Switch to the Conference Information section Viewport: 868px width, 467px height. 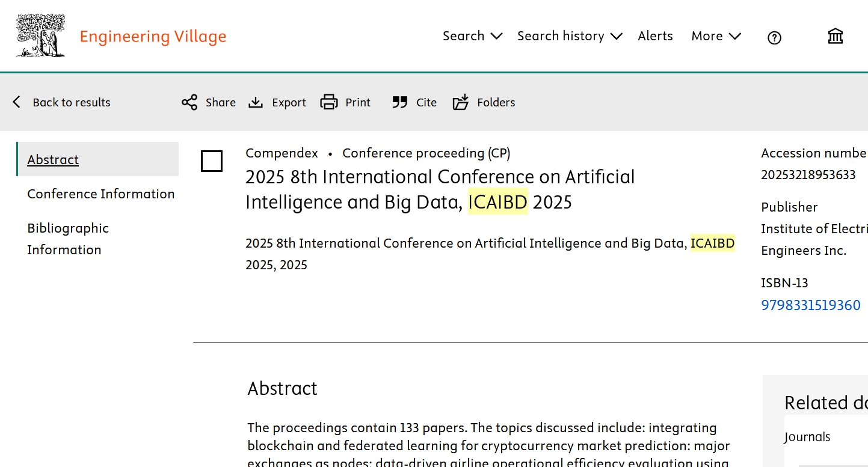[101, 194]
